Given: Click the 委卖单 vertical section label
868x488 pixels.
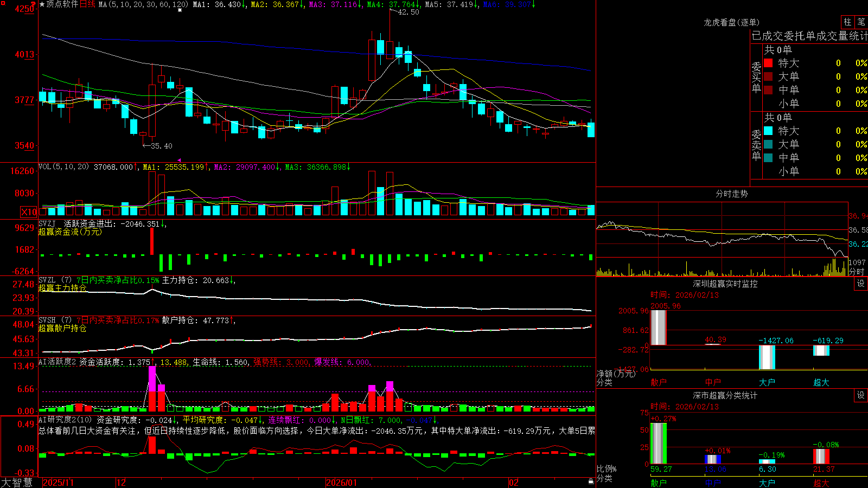Looking at the screenshot, I should click(x=756, y=145).
